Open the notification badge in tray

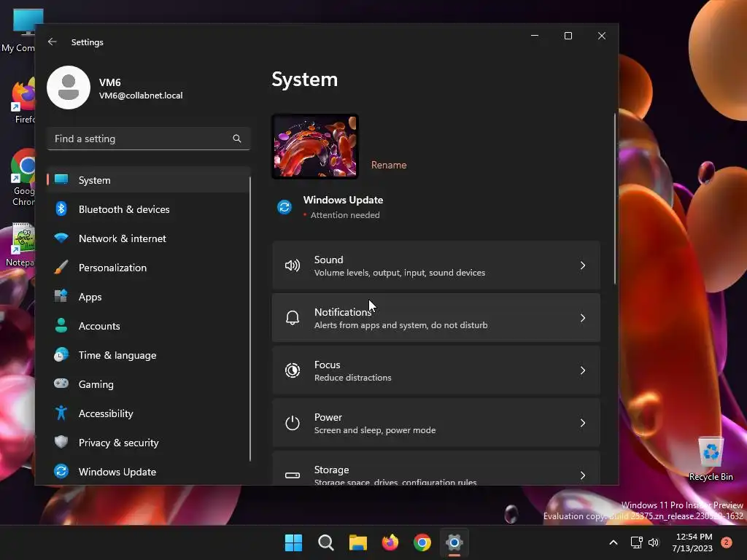tap(727, 542)
